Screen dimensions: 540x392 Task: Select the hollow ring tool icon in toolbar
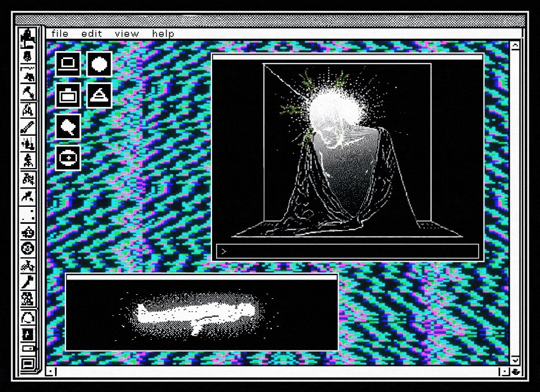point(27,318)
